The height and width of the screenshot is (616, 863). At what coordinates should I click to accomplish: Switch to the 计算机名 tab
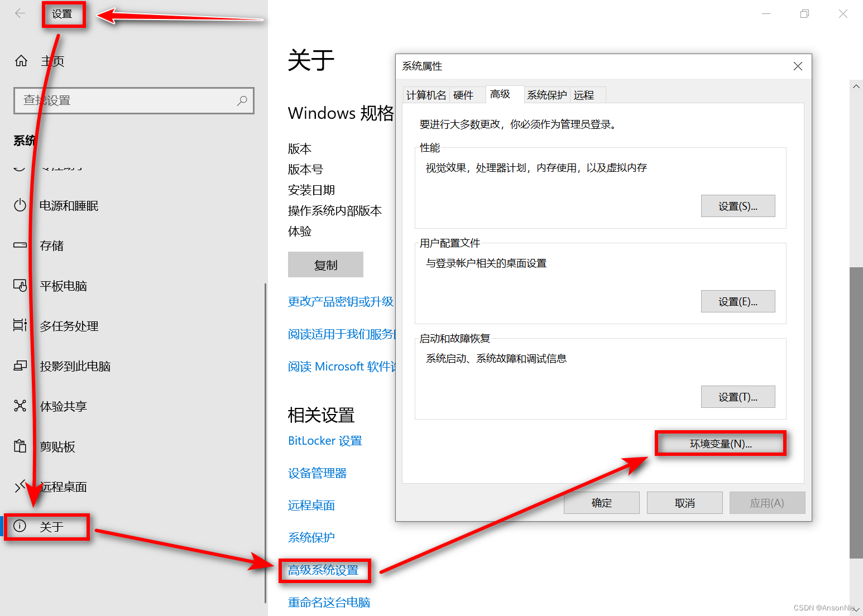[x=426, y=95]
